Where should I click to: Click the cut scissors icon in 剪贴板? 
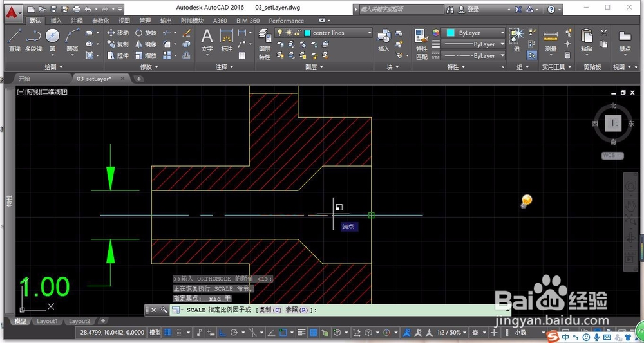coord(604,32)
